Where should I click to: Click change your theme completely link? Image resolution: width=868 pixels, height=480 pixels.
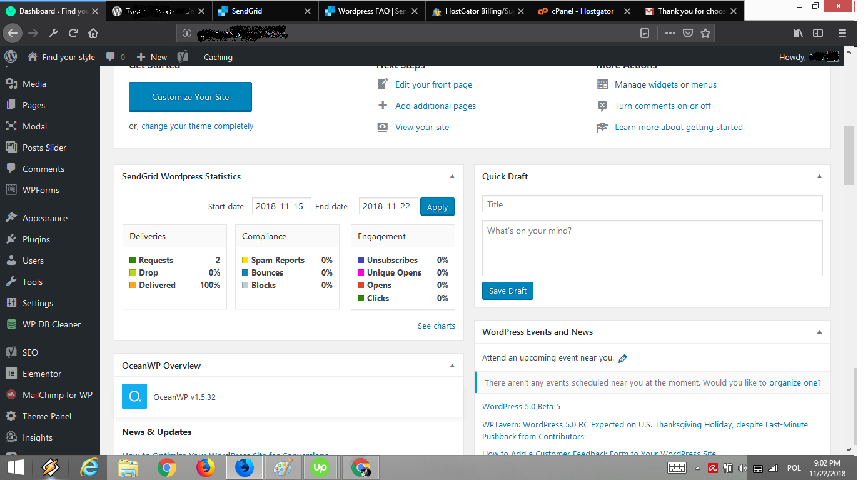198,126
